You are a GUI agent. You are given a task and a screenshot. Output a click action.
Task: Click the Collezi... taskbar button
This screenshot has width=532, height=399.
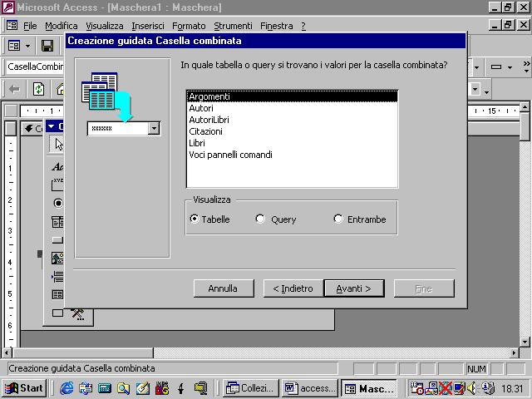click(x=251, y=388)
